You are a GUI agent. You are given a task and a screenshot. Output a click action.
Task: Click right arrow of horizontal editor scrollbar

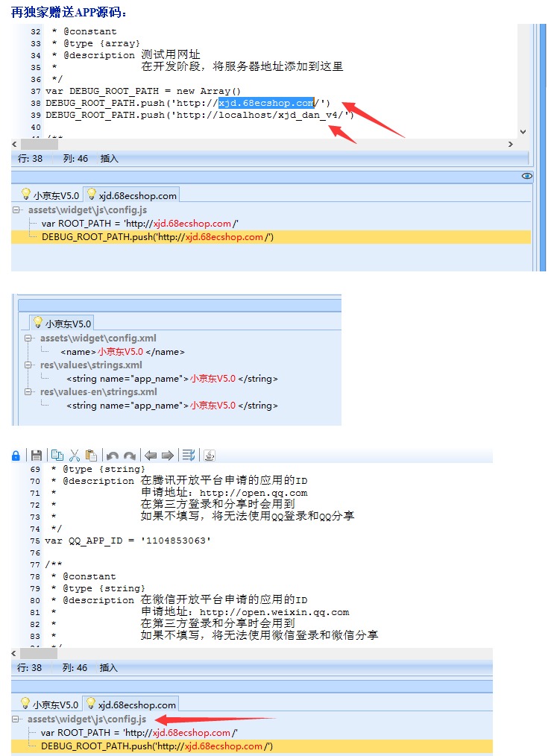(x=511, y=145)
